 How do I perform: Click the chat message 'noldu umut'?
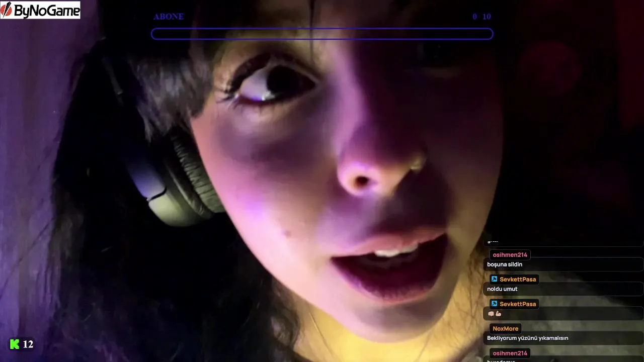click(502, 289)
